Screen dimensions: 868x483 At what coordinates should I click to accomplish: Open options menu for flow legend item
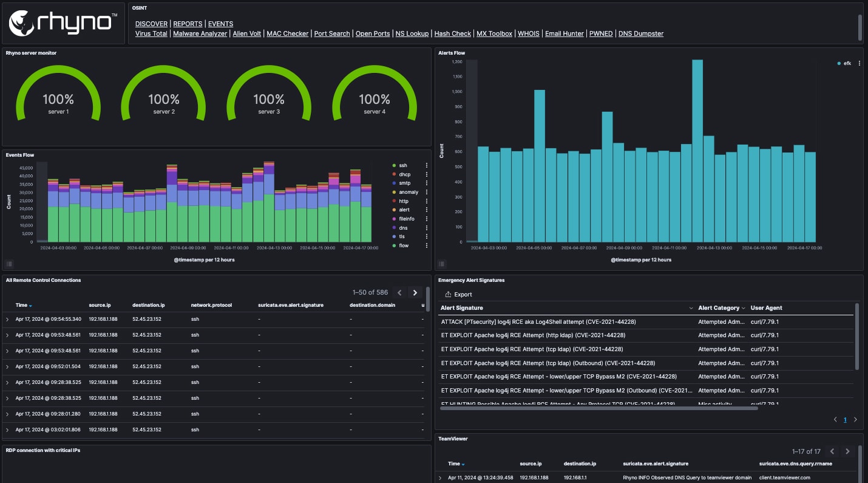point(426,245)
